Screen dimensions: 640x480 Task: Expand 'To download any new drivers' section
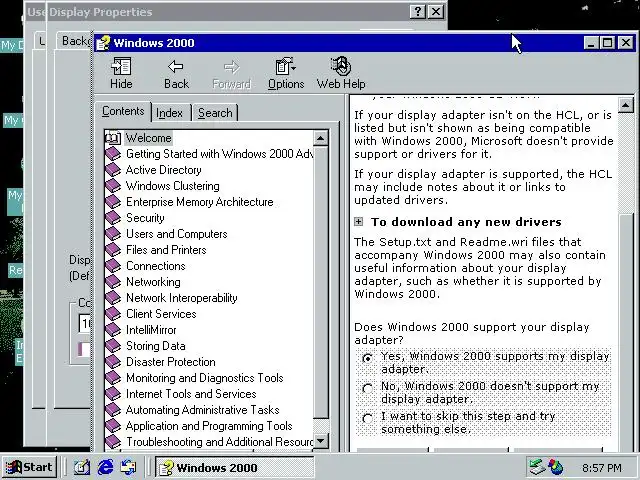[x=358, y=222]
